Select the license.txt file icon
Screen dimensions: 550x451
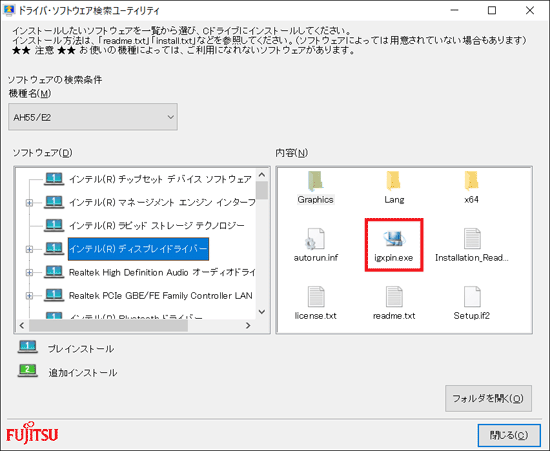pos(316,297)
